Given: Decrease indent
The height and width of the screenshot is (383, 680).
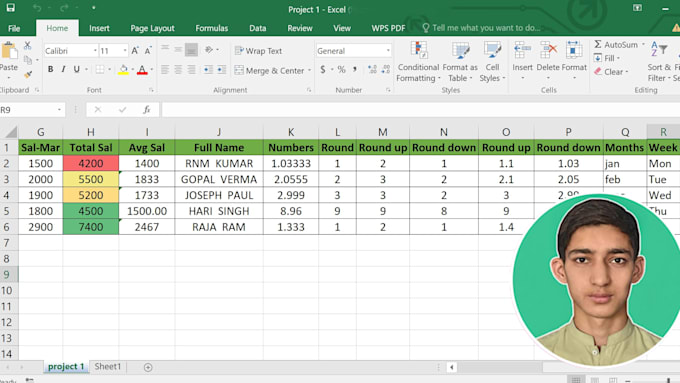Looking at the screenshot, I should coord(208,69).
